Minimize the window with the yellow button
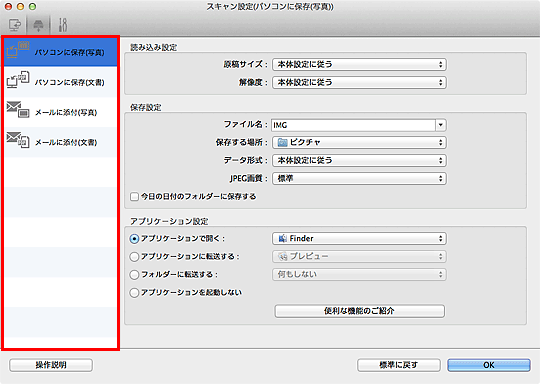This screenshot has width=540, height=384. 21,6
